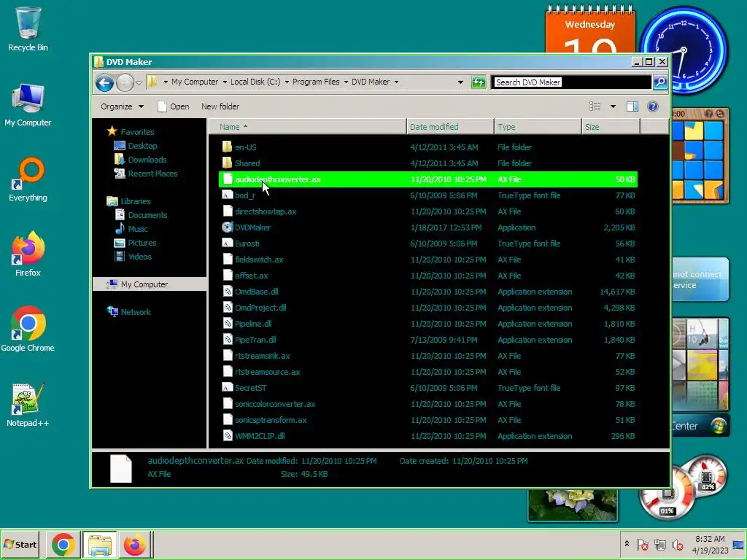
Task: Click Program Files breadcrumb
Action: (316, 82)
